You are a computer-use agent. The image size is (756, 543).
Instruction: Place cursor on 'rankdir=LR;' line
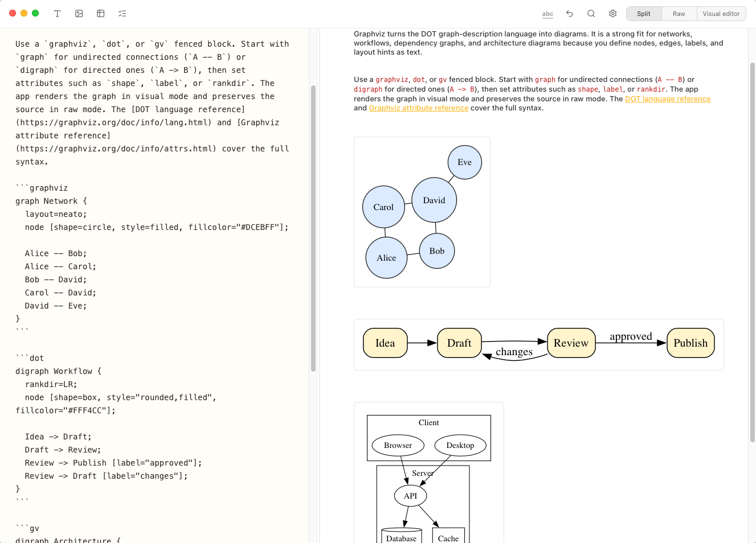coord(51,384)
